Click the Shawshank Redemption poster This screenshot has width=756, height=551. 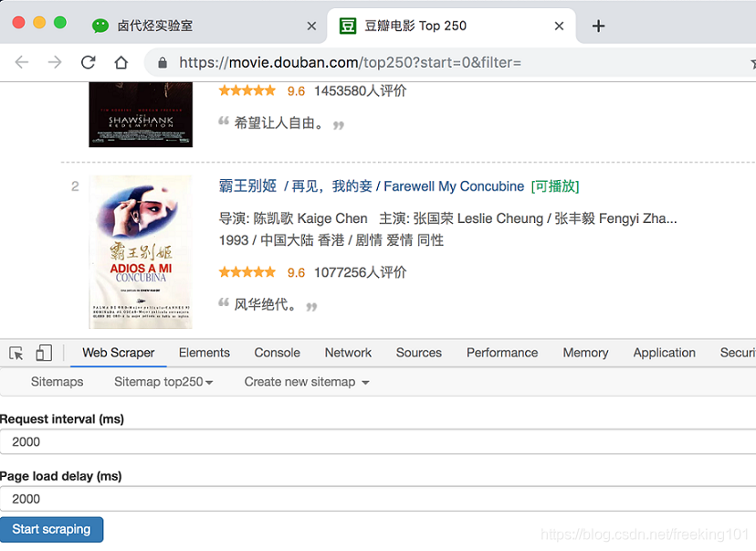click(x=141, y=115)
